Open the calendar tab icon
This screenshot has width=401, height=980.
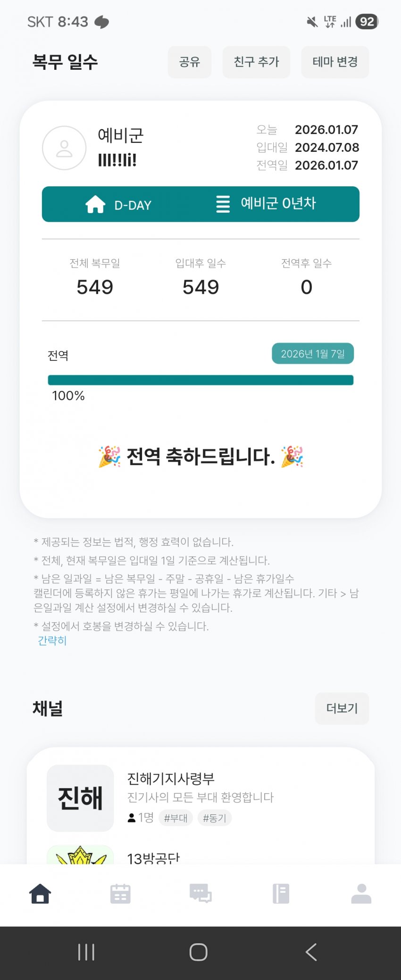[x=120, y=893]
